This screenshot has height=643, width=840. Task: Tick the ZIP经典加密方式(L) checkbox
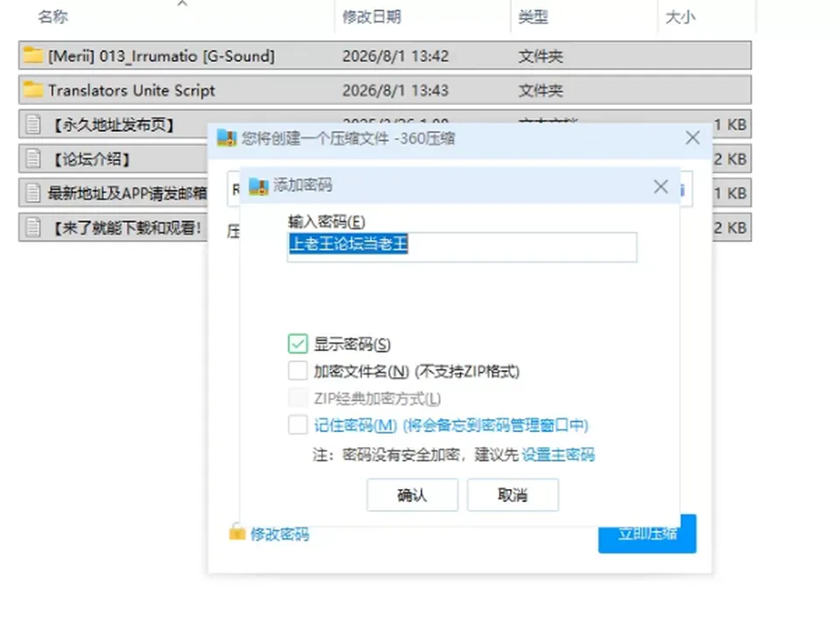pyautogui.click(x=297, y=398)
